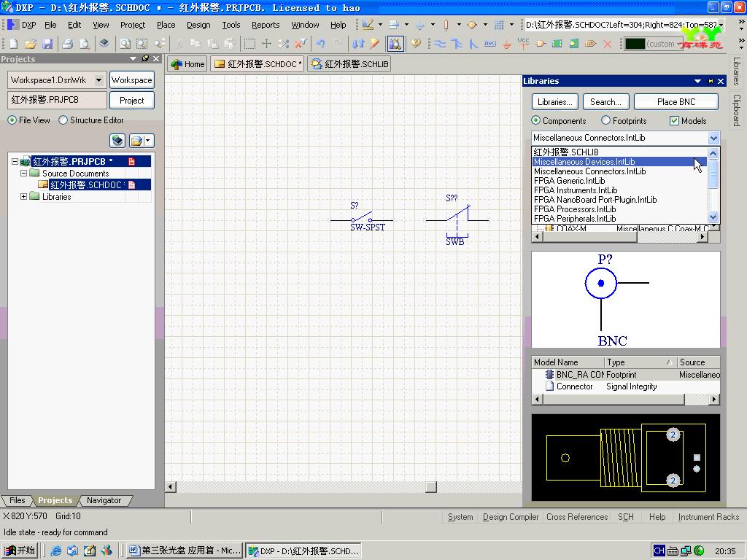
Task: Click the Zoom area dashed magnifier icon
Action: click(142, 44)
